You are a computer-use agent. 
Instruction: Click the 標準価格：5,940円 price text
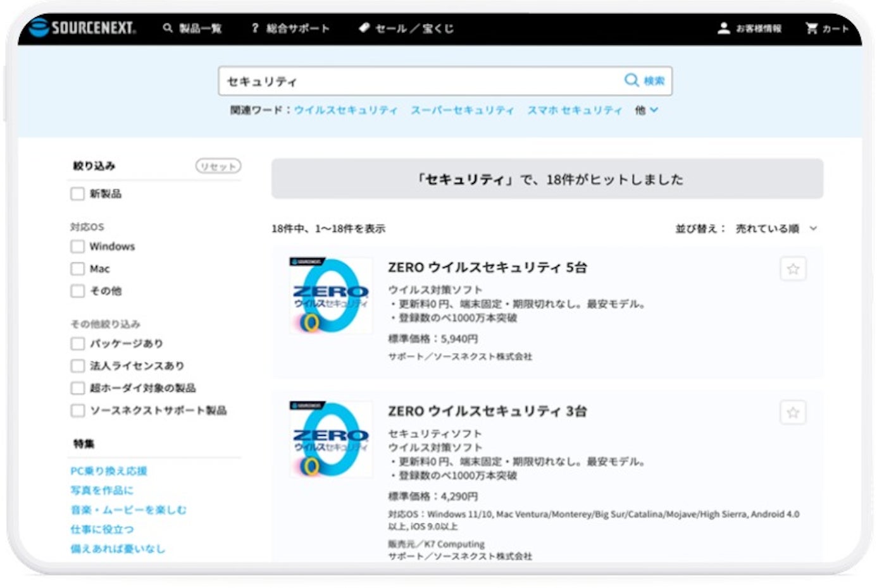pyautogui.click(x=433, y=338)
